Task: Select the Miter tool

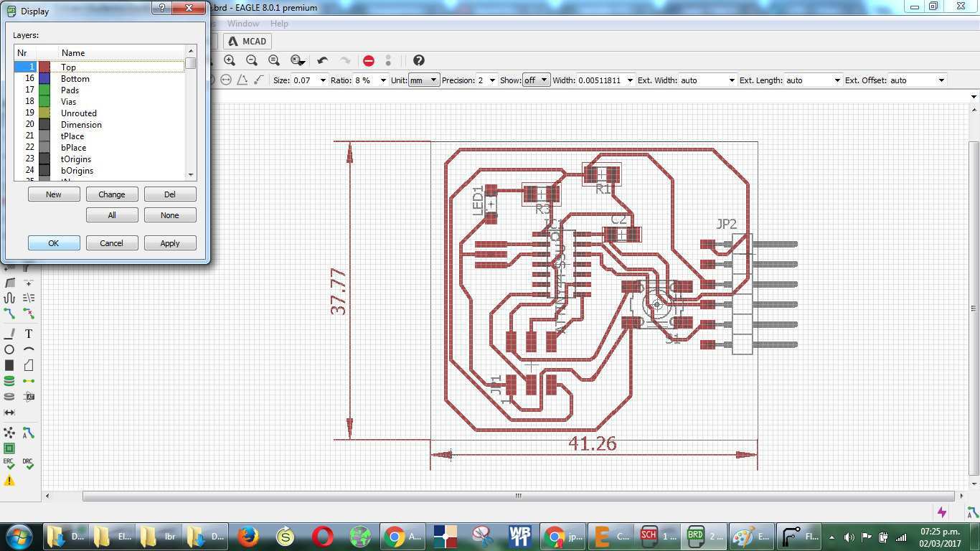Action: pyautogui.click(x=9, y=282)
